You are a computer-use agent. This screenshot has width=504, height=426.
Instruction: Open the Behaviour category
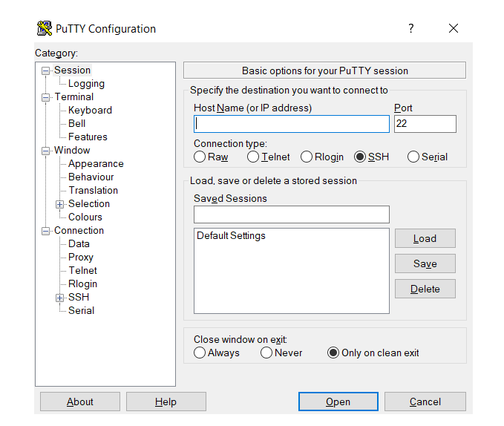[91, 177]
